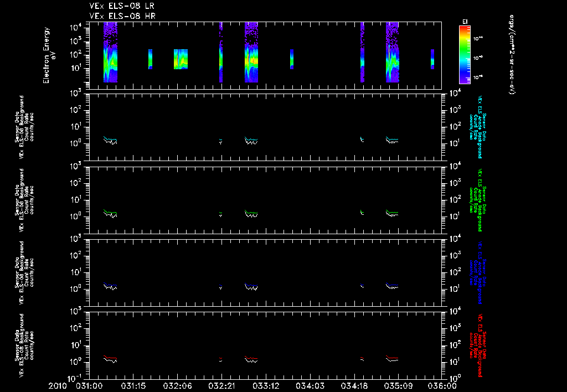This screenshot has width=567, height=392.
Task: Click the first wide spectrogram burst after 031:00
Action: pyautogui.click(x=110, y=53)
